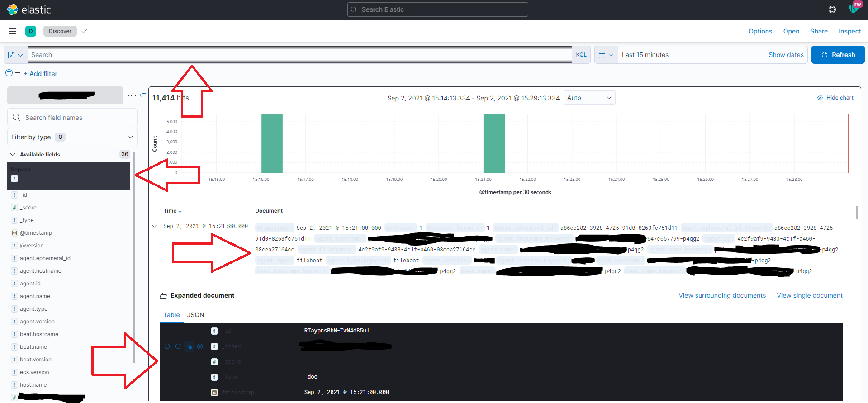Click the _score number type icon in table

[x=214, y=362]
